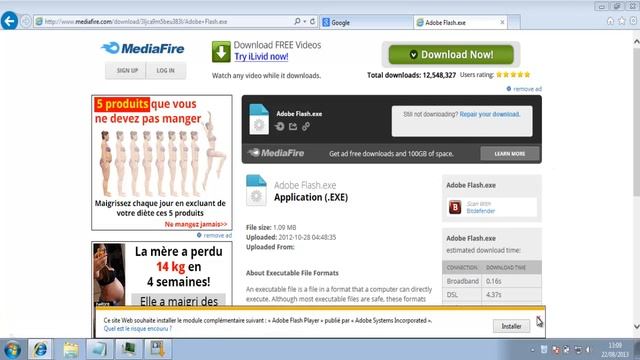This screenshot has width=640, height=360.
Task: Click the LOG IN button
Action: point(165,71)
